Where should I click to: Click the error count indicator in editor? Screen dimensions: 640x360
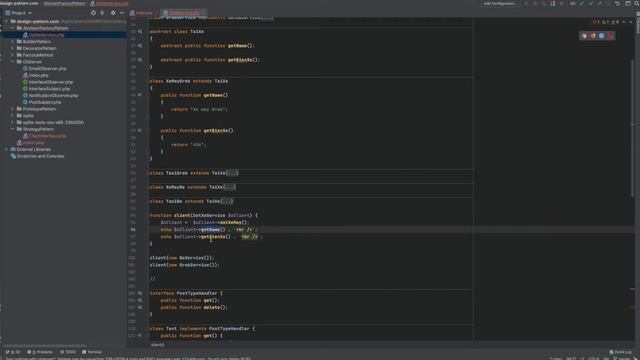596,22
